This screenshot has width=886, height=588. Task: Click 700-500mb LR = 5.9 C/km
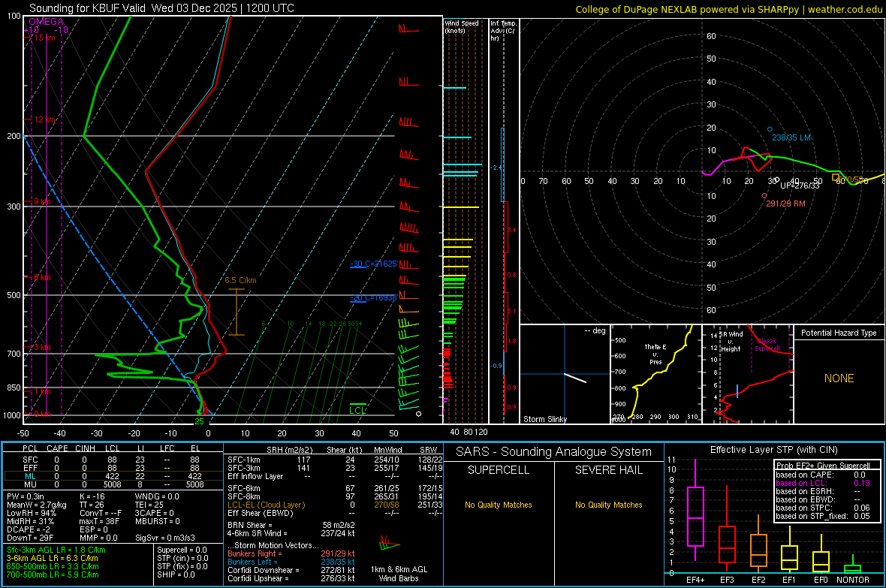[53, 574]
